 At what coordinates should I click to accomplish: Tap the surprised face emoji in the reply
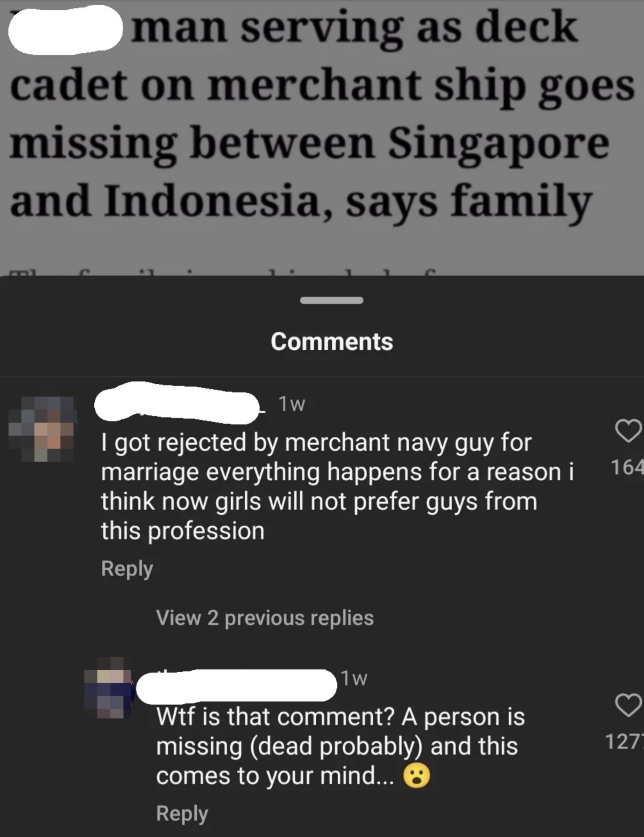[417, 776]
